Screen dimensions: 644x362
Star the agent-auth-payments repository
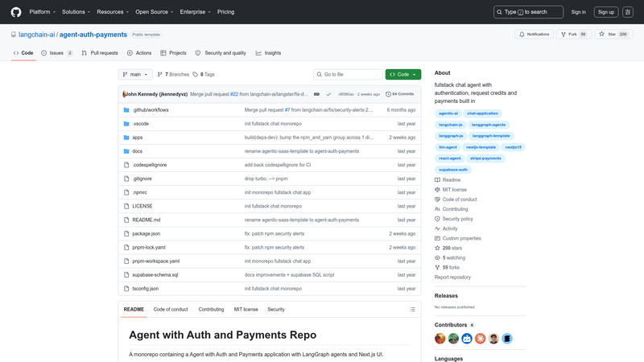pyautogui.click(x=614, y=35)
